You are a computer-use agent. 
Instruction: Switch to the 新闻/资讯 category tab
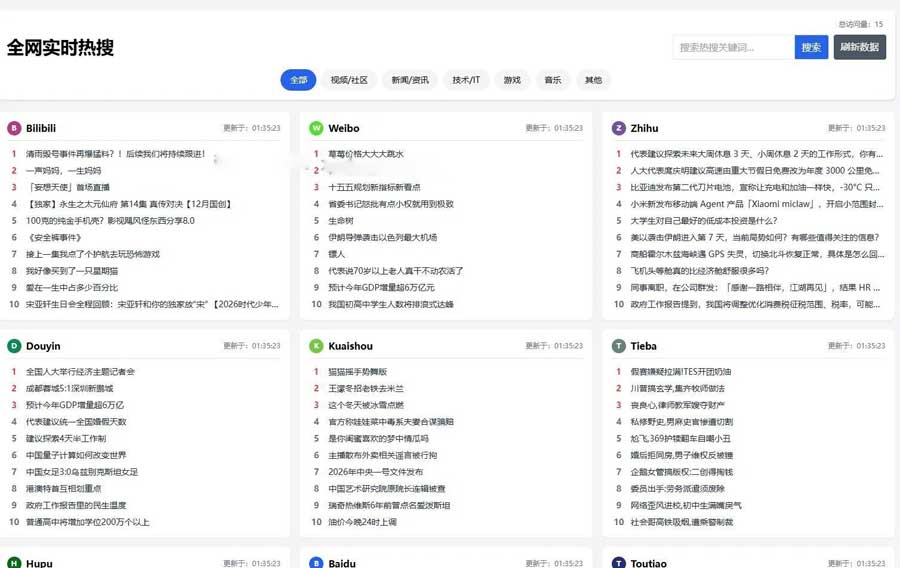point(410,80)
